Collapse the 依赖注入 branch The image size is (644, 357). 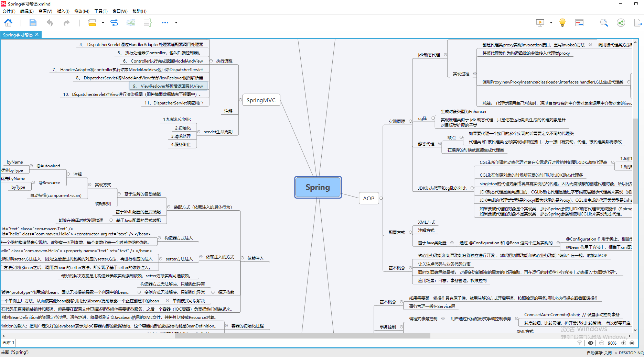(242, 258)
